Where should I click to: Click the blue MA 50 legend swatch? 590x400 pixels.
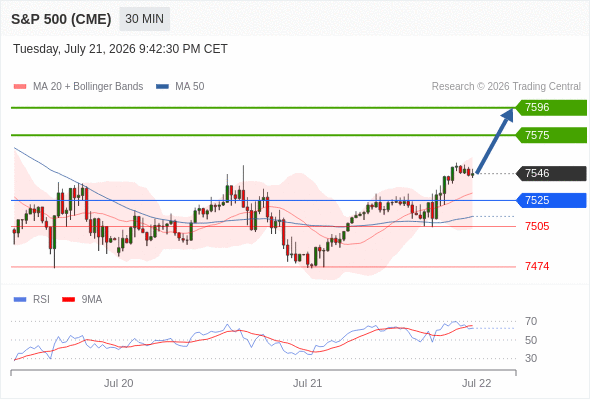coord(163,87)
